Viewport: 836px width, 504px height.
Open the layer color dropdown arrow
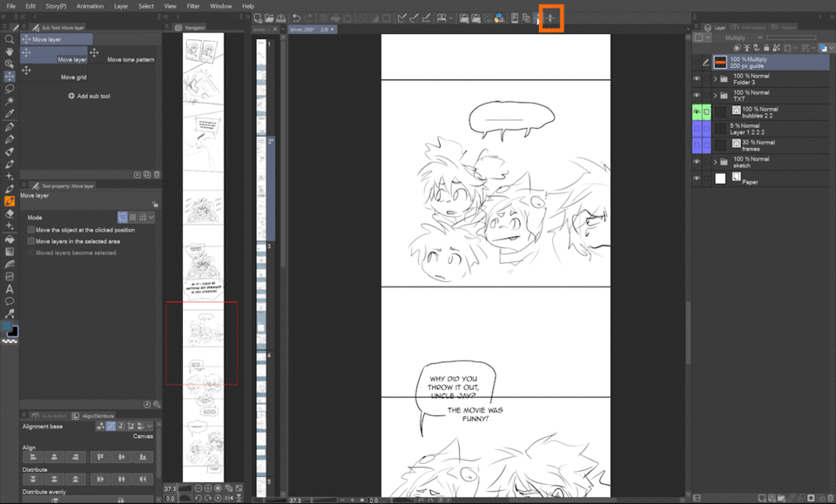(831, 48)
